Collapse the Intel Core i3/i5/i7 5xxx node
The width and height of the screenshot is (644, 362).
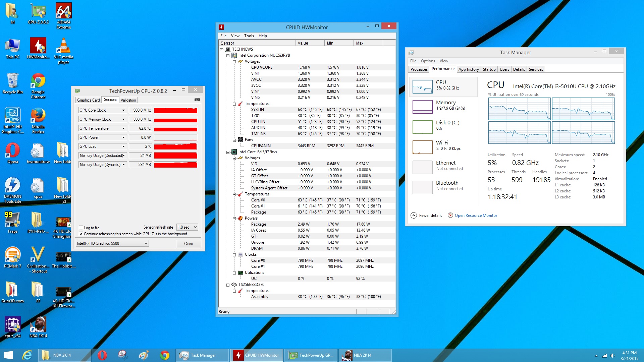click(228, 152)
